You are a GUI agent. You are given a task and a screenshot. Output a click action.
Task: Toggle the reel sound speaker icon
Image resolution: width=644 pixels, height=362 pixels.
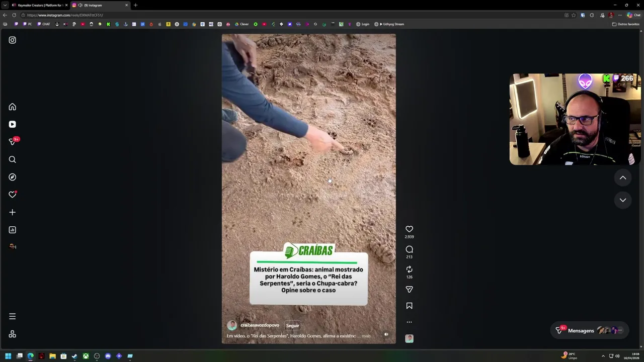click(386, 334)
